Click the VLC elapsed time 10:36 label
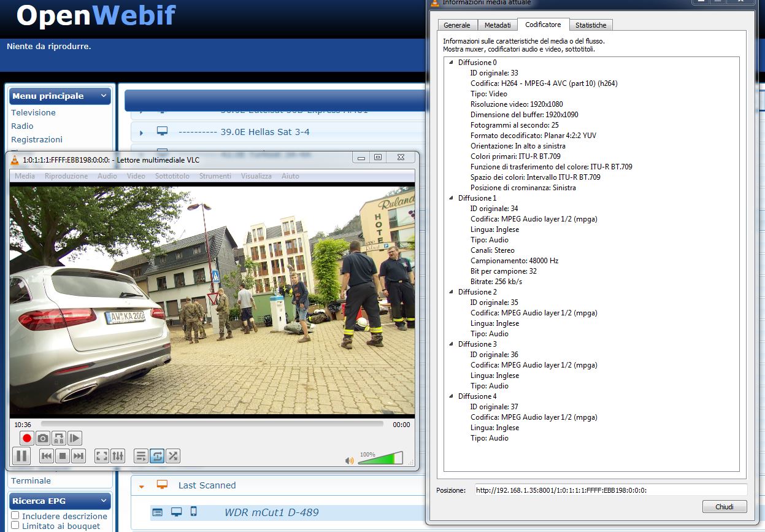 tap(23, 425)
